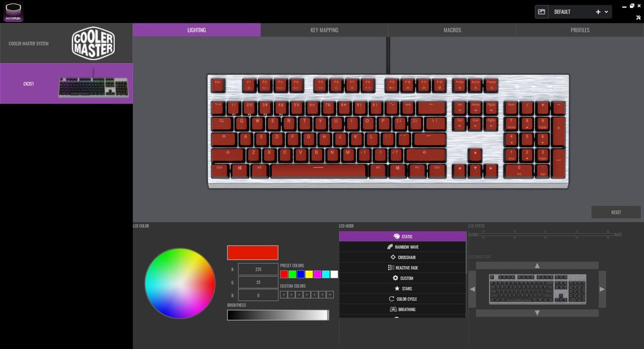Choose the yellow preset color
This screenshot has height=349, width=644.
[309, 274]
